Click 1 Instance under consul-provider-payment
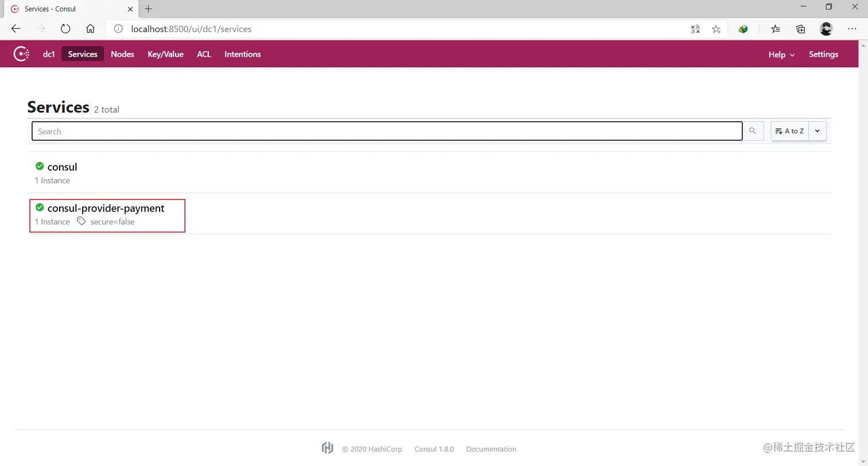Image resolution: width=868 pixels, height=466 pixels. tap(52, 222)
